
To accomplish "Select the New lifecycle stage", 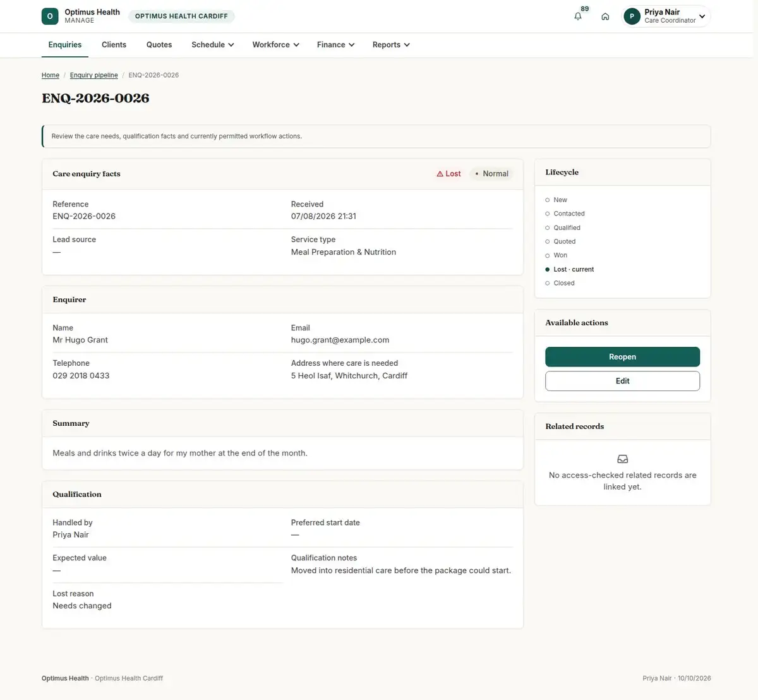I will [556, 200].
